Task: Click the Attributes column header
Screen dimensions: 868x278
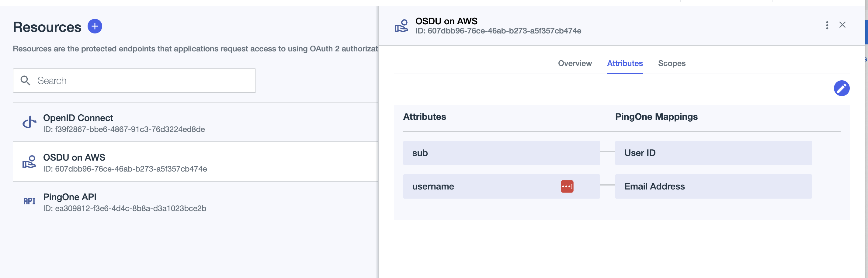Action: [424, 117]
